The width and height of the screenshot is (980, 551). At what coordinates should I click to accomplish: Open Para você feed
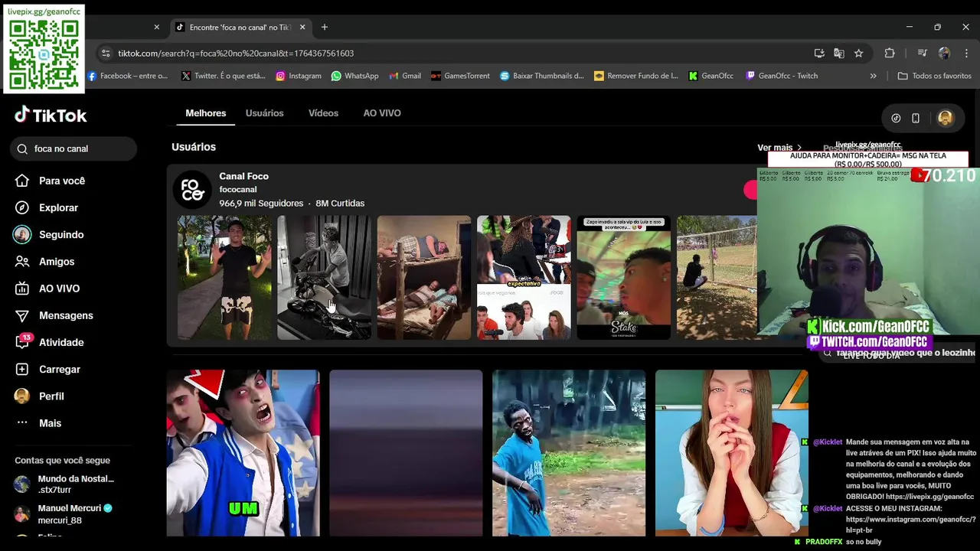click(x=62, y=181)
